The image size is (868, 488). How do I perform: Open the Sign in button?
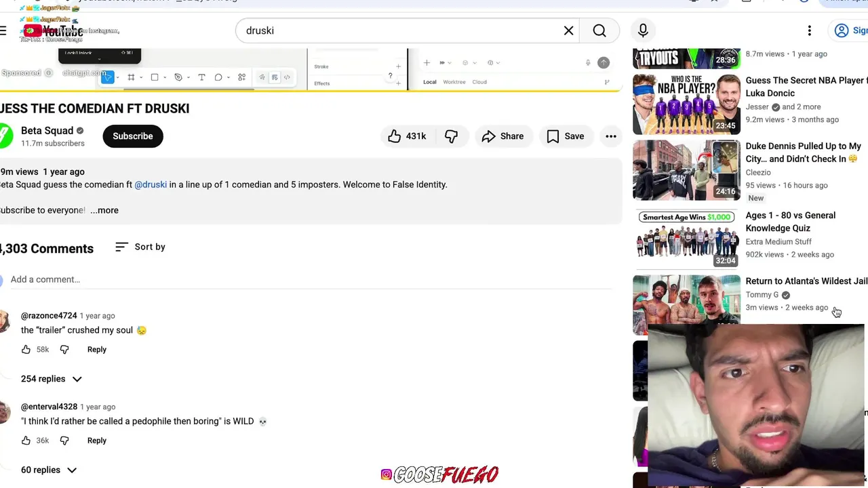point(850,30)
